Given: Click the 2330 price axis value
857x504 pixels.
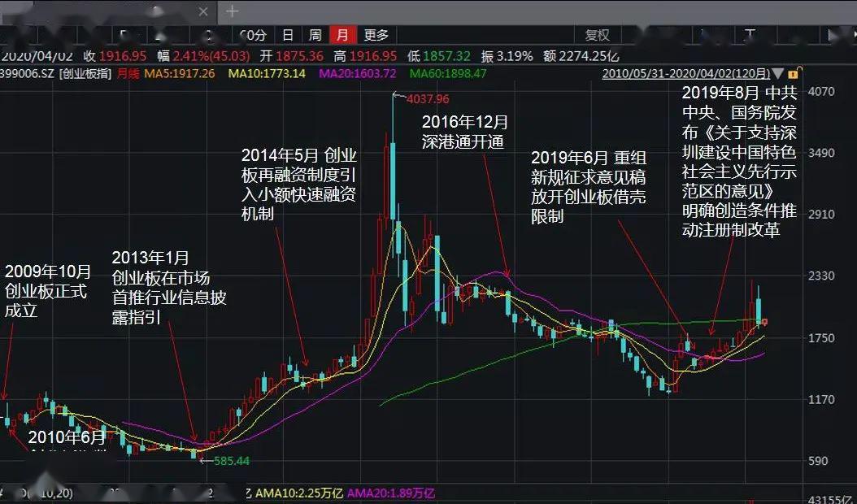Looking at the screenshot, I should pyautogui.click(x=821, y=276).
